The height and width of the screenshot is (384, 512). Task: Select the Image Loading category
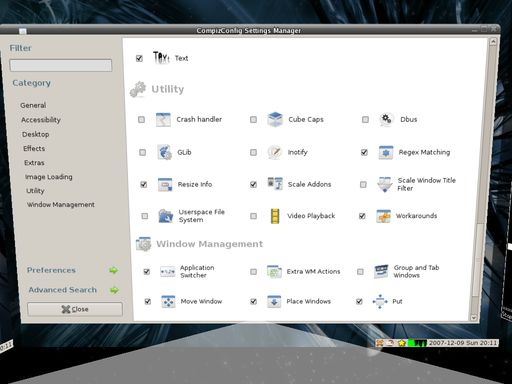click(x=49, y=177)
